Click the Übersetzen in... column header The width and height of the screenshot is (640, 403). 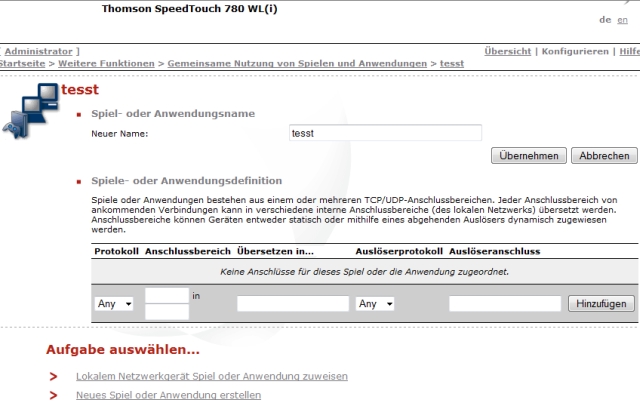click(x=276, y=251)
